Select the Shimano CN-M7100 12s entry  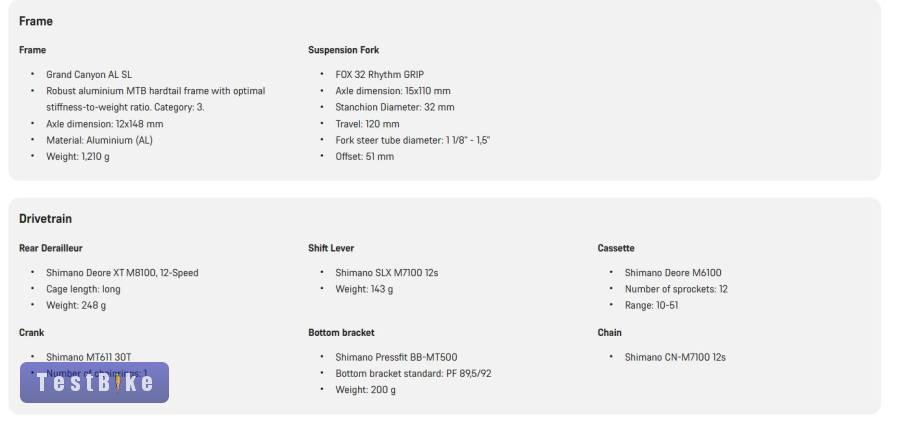point(675,357)
